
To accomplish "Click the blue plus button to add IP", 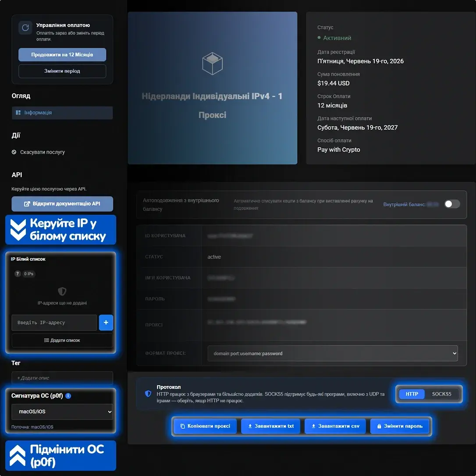I will pyautogui.click(x=106, y=323).
